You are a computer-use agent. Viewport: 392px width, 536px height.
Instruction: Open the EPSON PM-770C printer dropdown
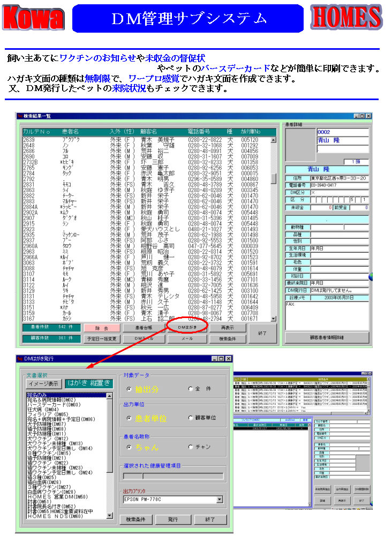click(220, 500)
